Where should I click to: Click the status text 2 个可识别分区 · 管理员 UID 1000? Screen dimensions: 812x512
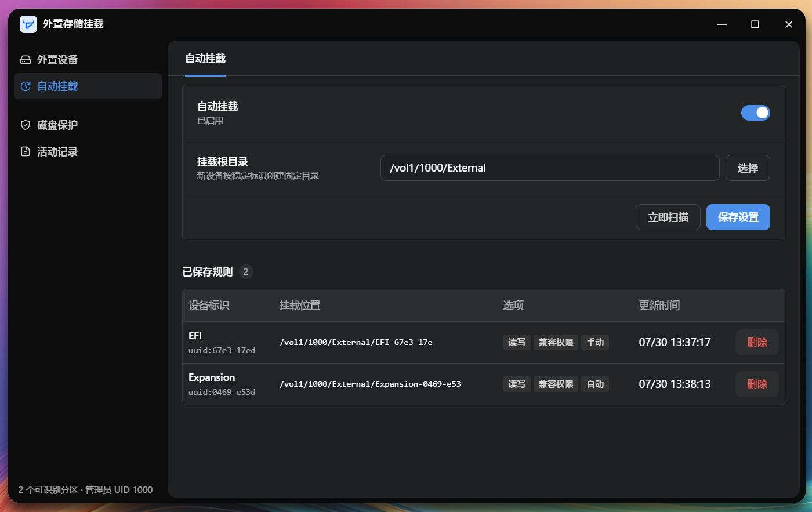85,490
